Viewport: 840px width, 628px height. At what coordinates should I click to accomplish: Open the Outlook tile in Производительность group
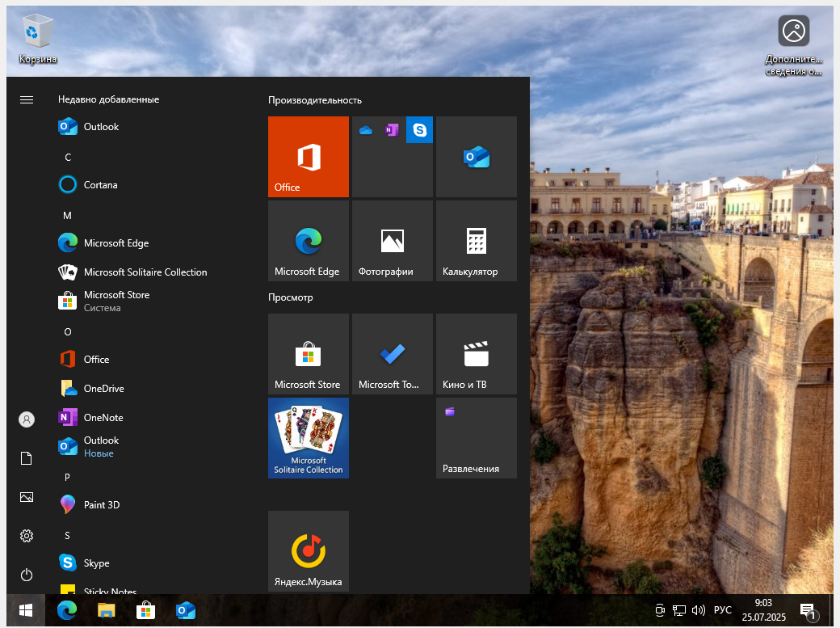coord(477,157)
